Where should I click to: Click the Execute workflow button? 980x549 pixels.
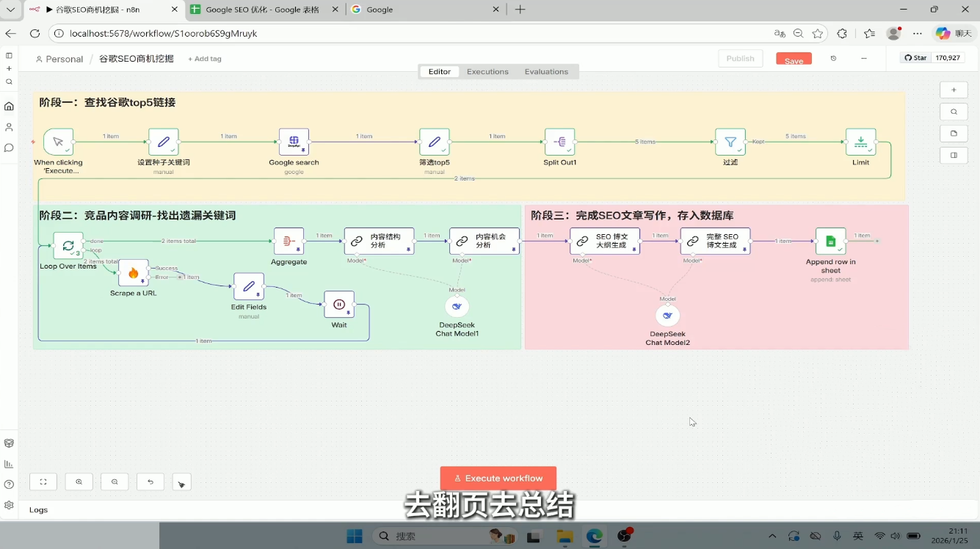pos(498,478)
